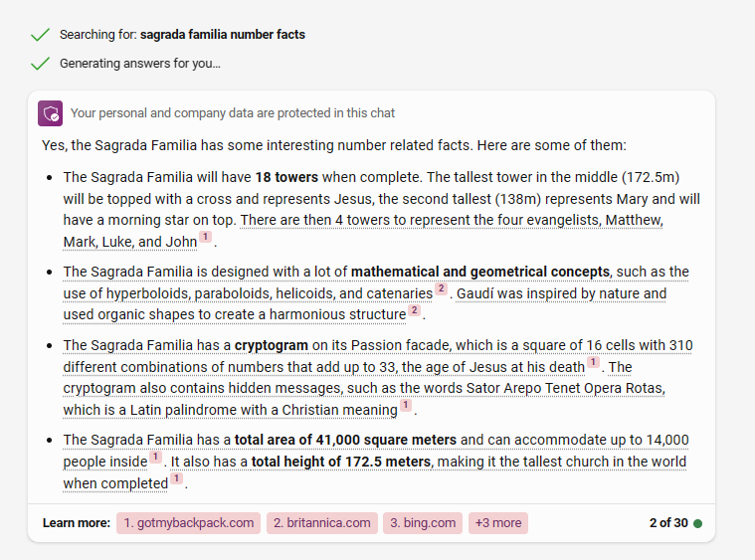Open citation 1 after Christian meaning
This screenshot has height=560, width=755.
pos(406,405)
